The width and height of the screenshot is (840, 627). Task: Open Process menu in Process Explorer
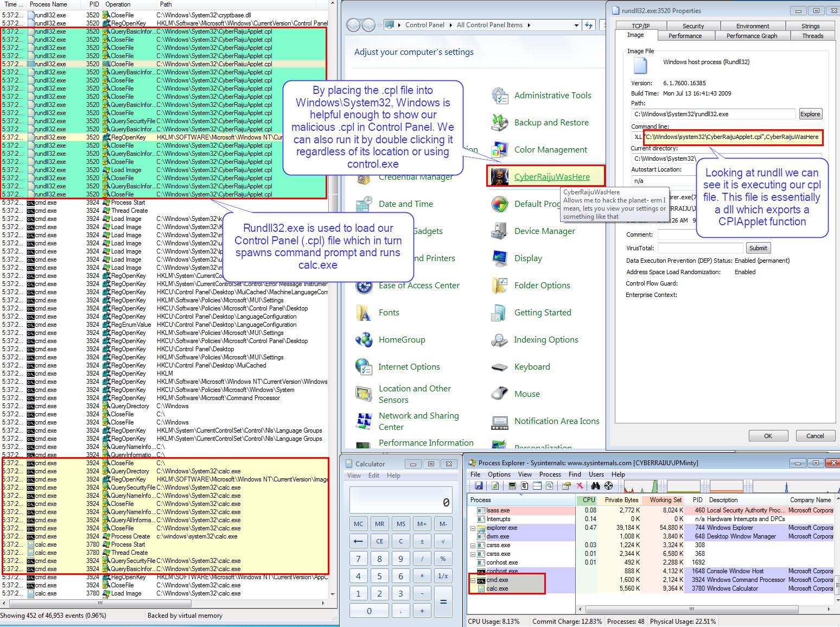click(550, 474)
